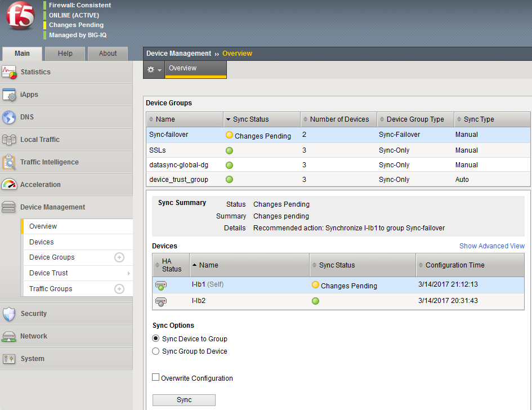Click the Security shield icon
Screen dimensions: 532x410
pos(9,314)
